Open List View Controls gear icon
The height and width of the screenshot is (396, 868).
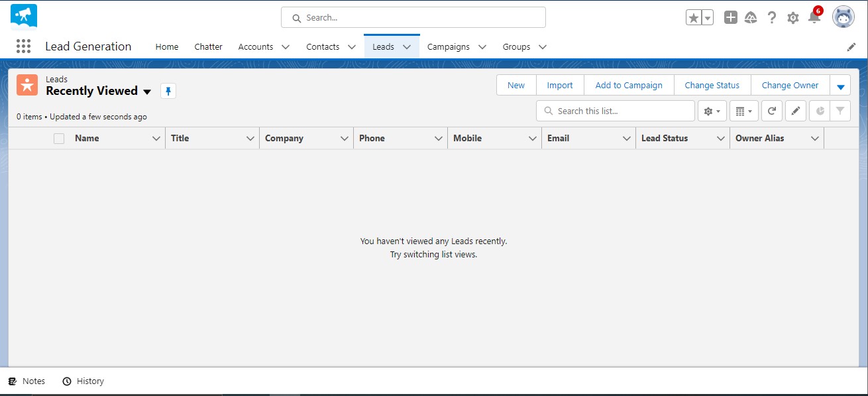711,110
